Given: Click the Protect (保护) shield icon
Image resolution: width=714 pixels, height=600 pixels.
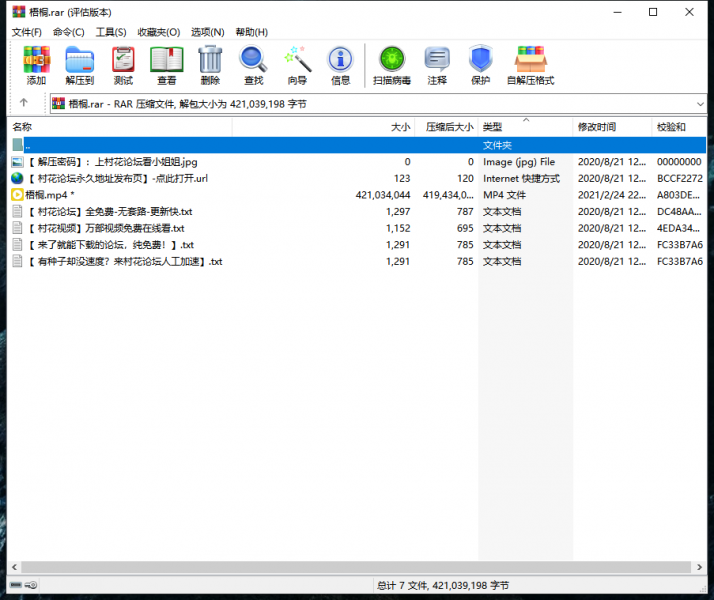Looking at the screenshot, I should click(x=480, y=65).
